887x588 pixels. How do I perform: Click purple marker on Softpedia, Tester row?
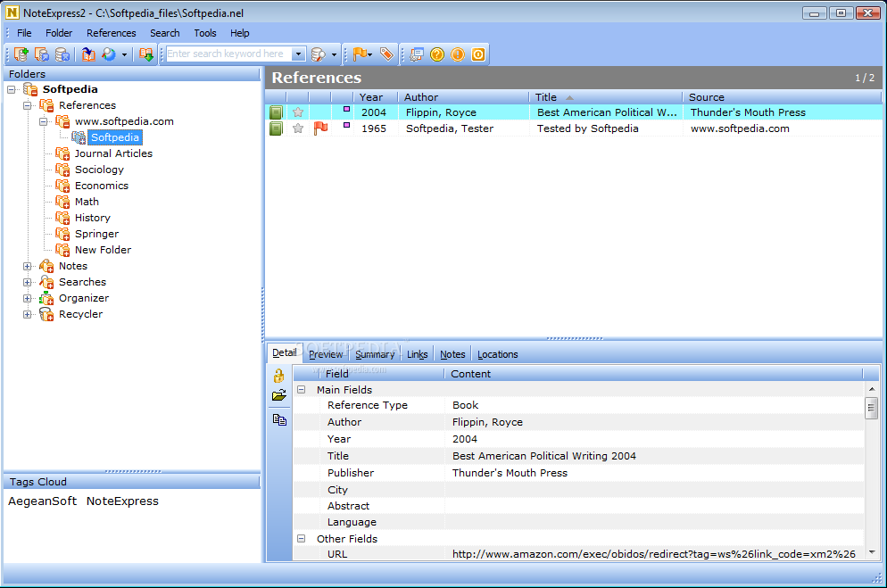coord(347,126)
